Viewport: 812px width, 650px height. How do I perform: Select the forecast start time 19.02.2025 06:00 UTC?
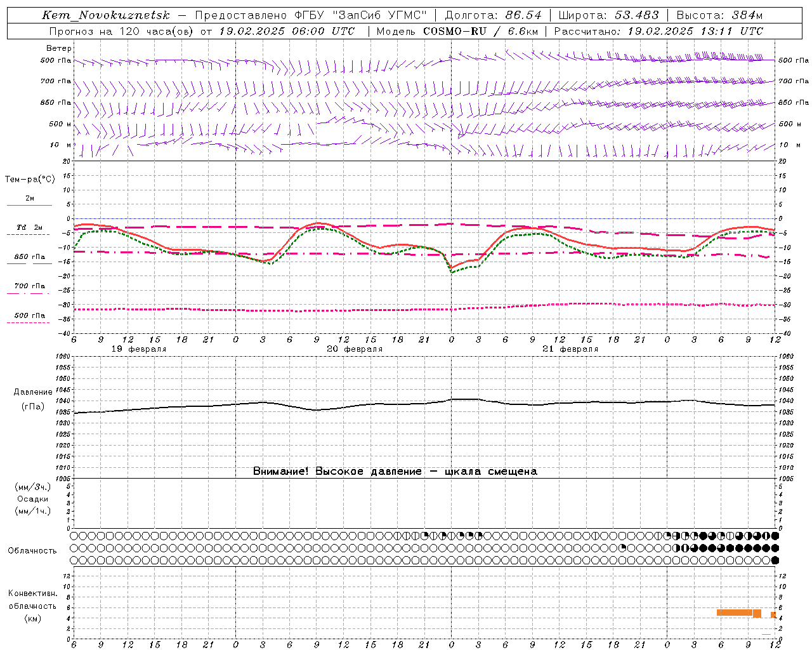point(287,31)
